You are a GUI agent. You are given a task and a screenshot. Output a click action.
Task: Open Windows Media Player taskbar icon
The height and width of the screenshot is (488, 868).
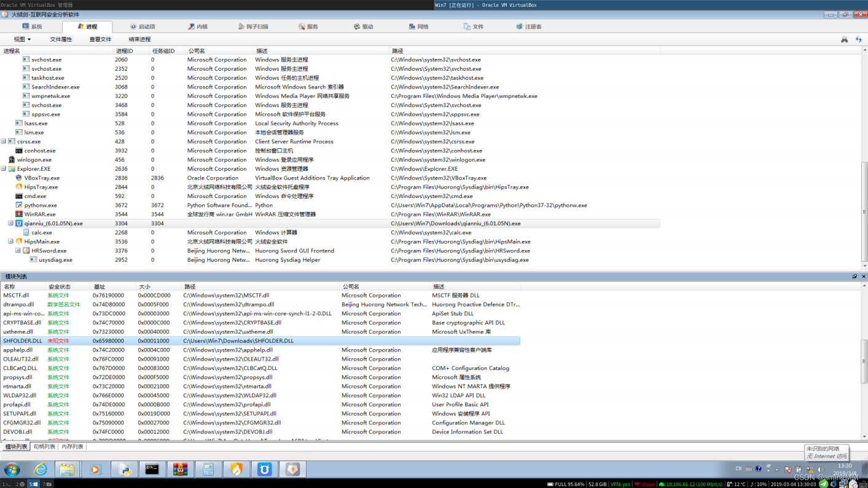pos(95,470)
